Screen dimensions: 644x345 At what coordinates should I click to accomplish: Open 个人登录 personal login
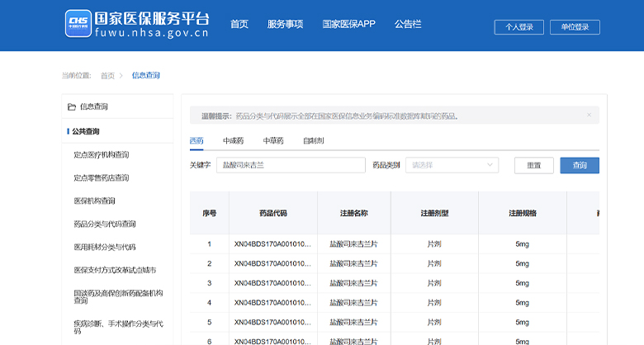pos(519,27)
